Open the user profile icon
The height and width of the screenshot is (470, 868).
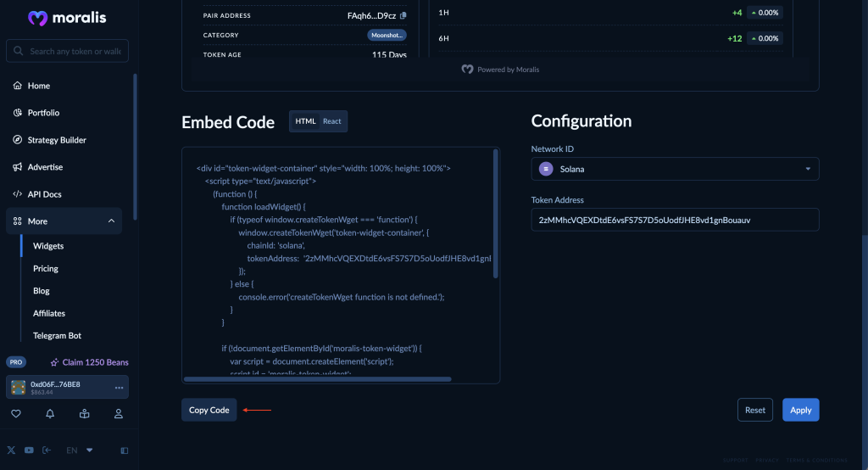119,413
